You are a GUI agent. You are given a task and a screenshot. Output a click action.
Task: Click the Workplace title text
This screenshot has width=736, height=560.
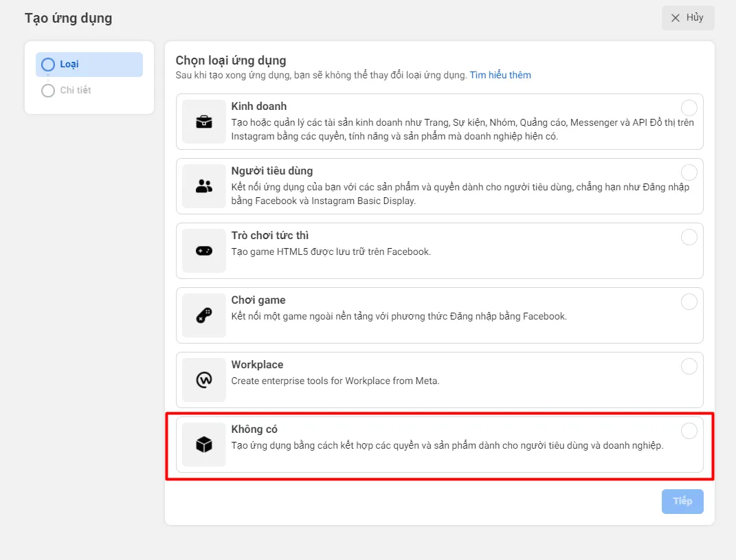point(257,364)
